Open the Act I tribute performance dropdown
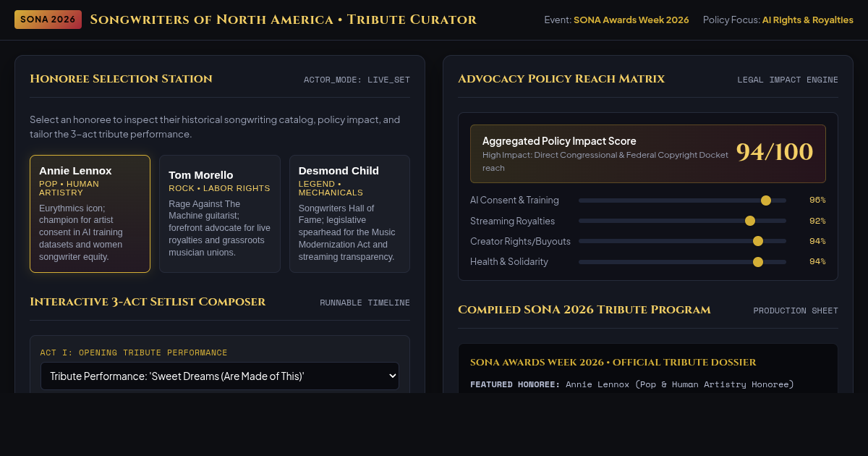The height and width of the screenshot is (456, 868). [x=220, y=376]
